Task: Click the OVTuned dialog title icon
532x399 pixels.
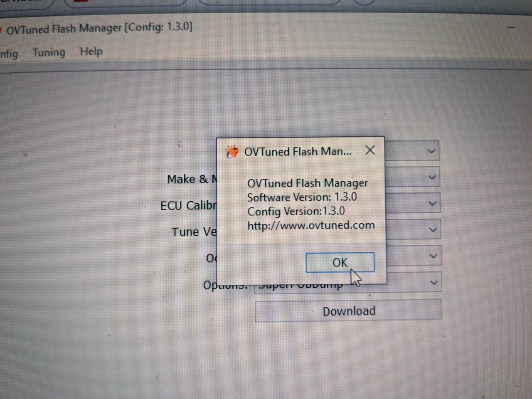Action: click(x=232, y=152)
